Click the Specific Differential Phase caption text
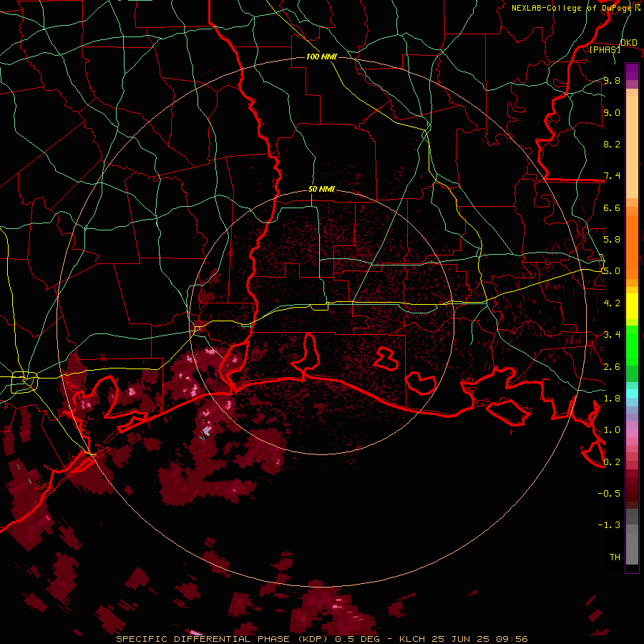644x644 pixels. [x=321, y=639]
